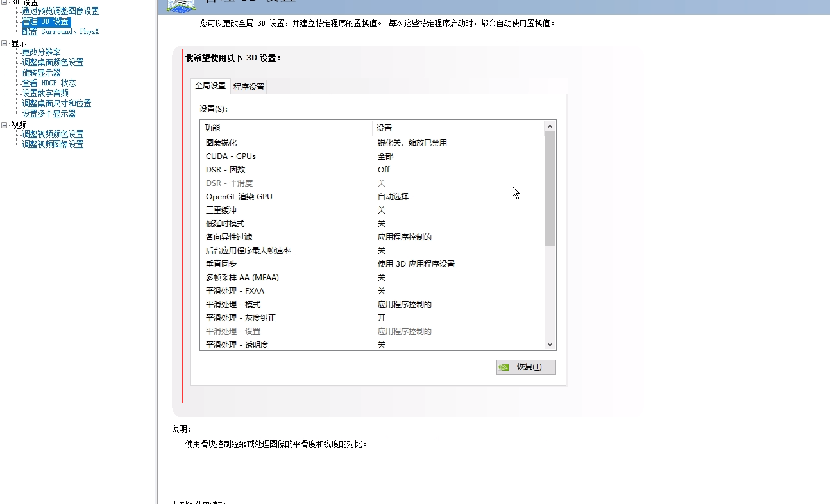Open 调整桌面颜色设置 page
This screenshot has width=830, height=504.
[x=53, y=63]
